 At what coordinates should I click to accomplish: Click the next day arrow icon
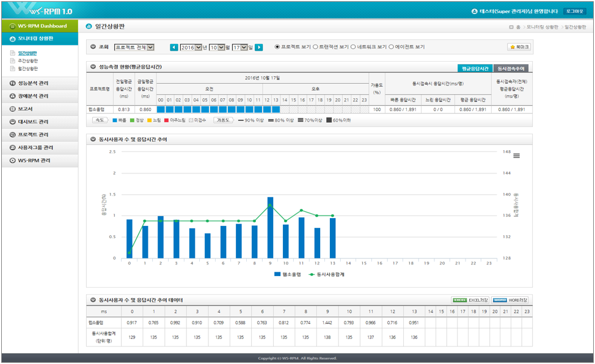[259, 47]
